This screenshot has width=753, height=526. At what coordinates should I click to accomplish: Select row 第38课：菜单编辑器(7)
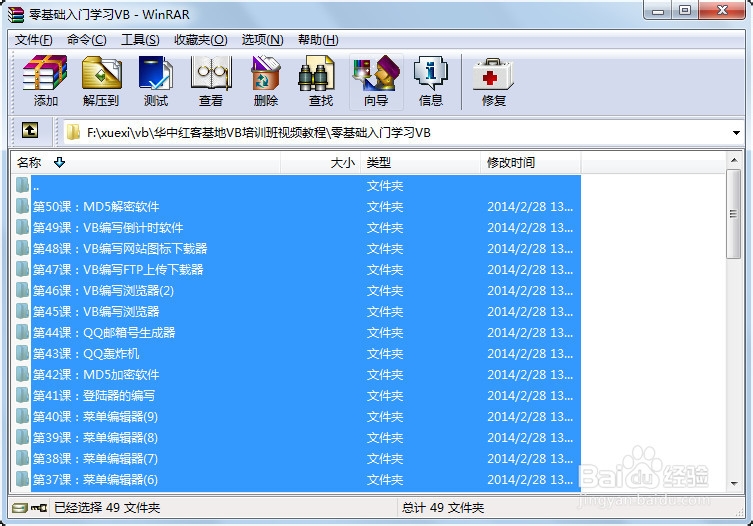click(296, 458)
